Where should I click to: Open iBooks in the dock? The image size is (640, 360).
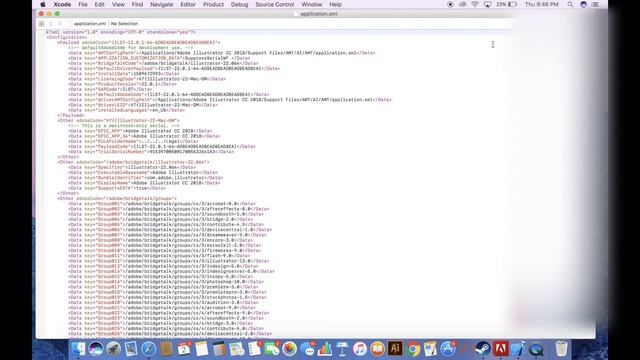click(x=378, y=349)
